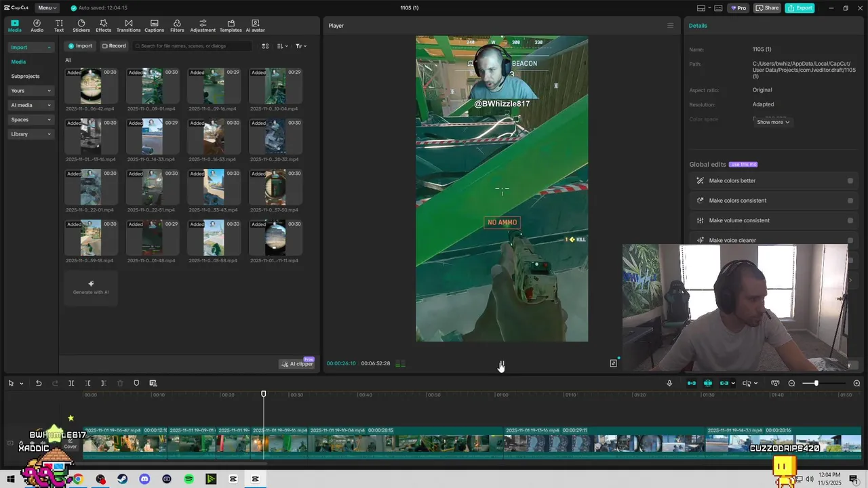Viewport: 868px width, 488px height.
Task: Open the Filters panel
Action: (177, 26)
